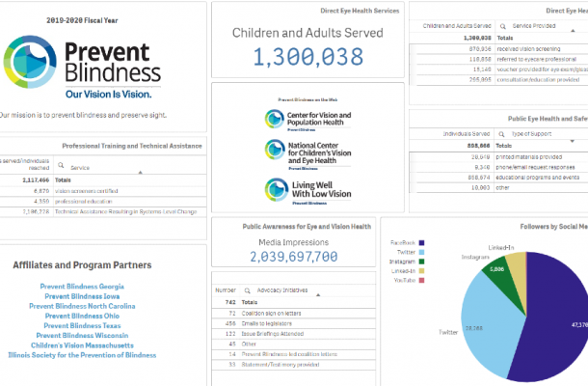Screen dimensions: 588x386
Task: Select 'Technical Assistance Resulting in Systems Level Change' row
Action: (103, 211)
